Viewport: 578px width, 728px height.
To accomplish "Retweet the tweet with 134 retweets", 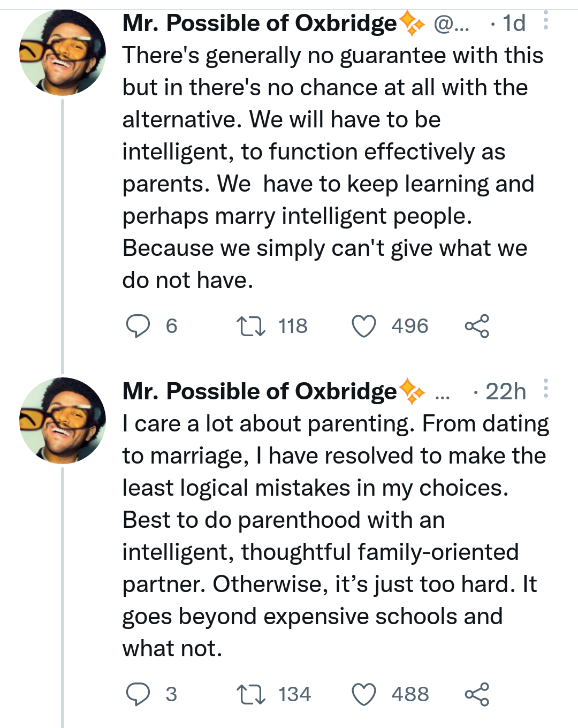I will [251, 694].
